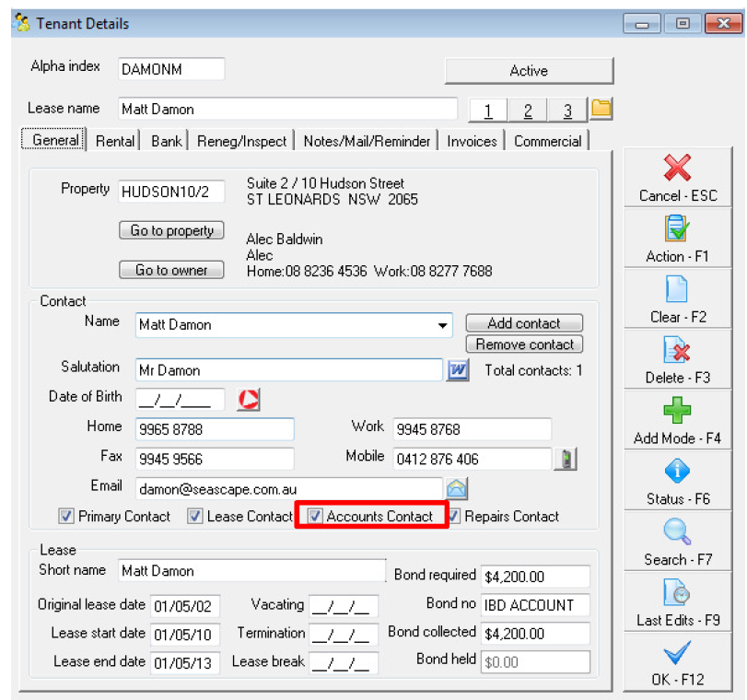
Task: Click the Go to property button
Action: pyautogui.click(x=171, y=230)
